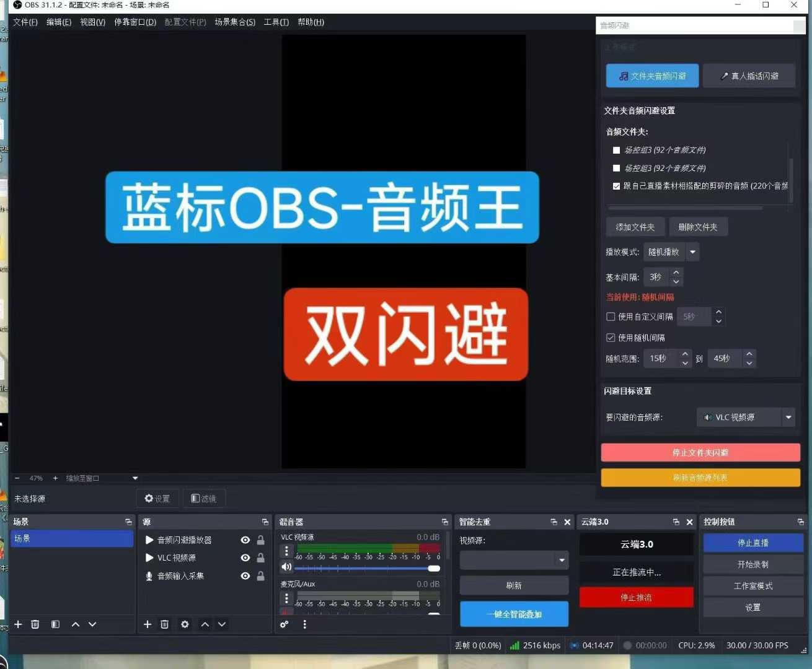Float the 云端3.0 dock with its popout icon
This screenshot has height=669, width=812.
(x=676, y=522)
